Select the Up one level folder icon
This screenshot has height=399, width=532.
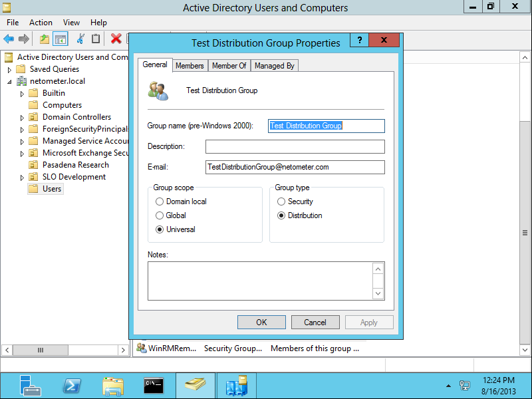point(45,39)
